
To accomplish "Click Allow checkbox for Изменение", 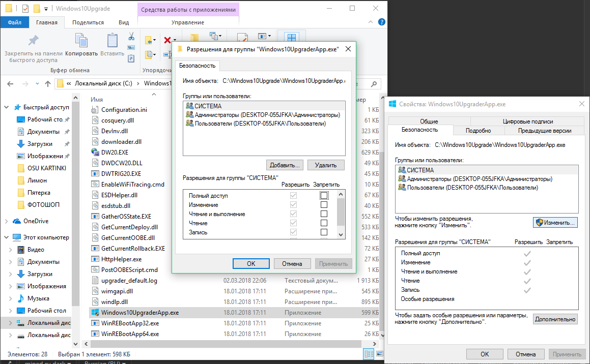I will (294, 205).
